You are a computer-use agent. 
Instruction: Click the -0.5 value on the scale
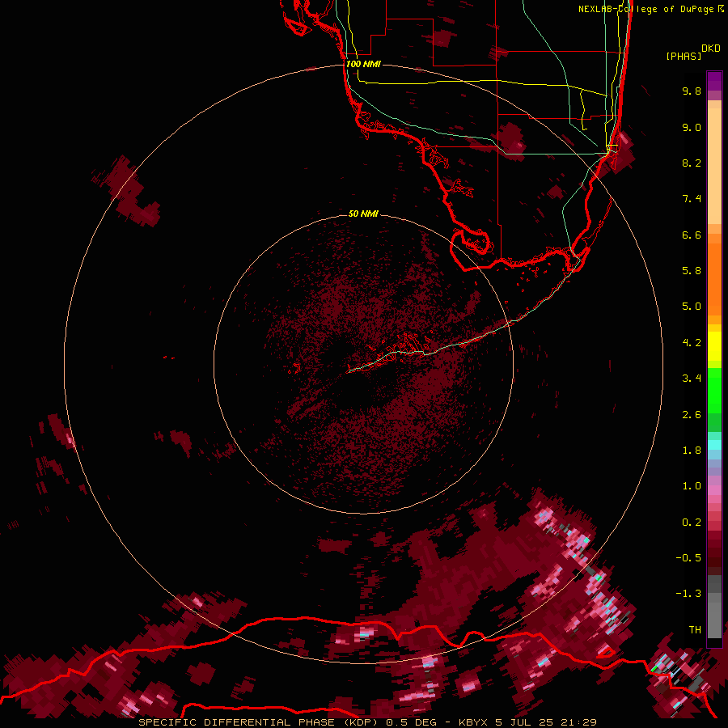688,558
